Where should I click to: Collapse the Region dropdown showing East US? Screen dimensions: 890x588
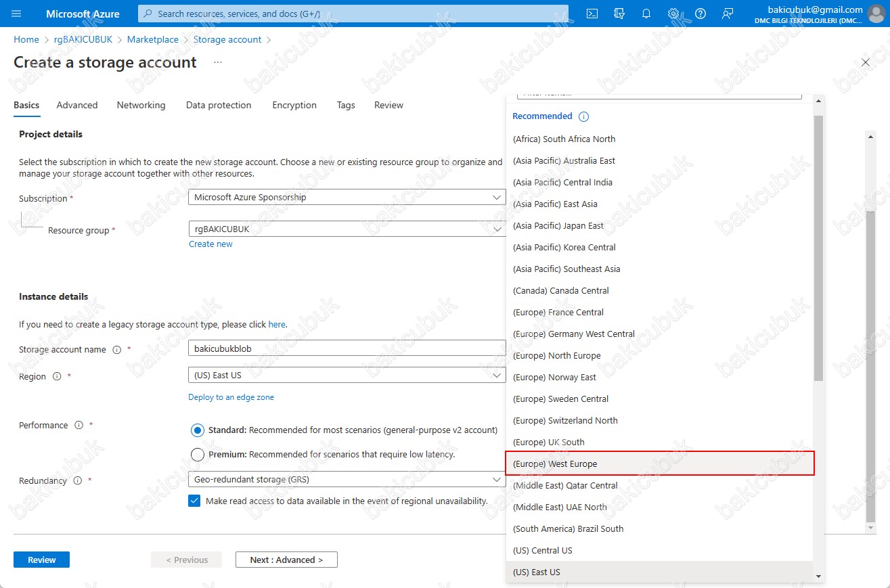(347, 375)
